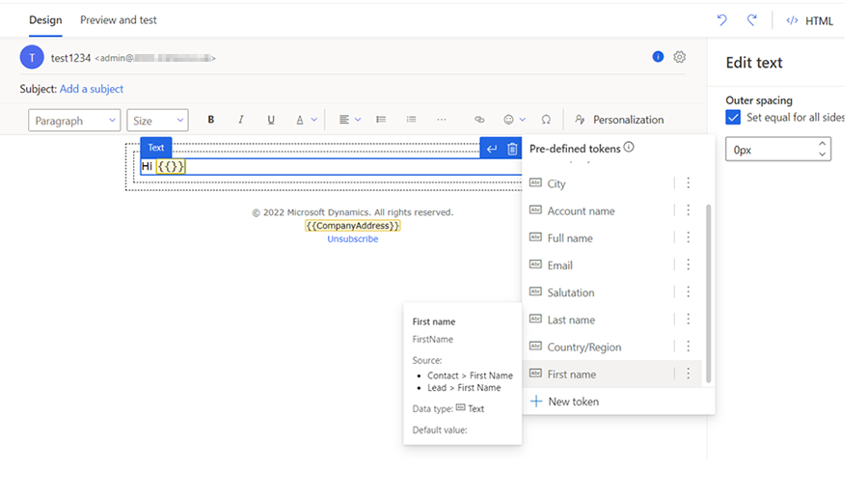
Task: Click the Redo arrow icon
Action: 752,20
